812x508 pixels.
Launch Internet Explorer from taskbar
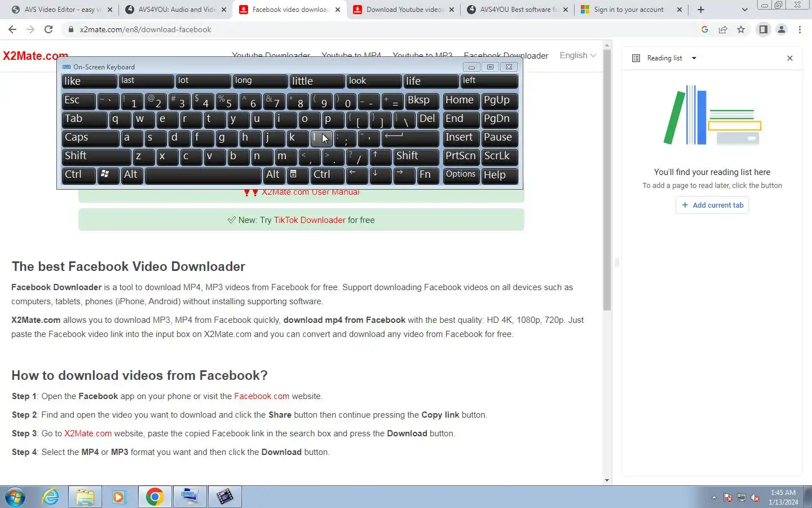51,497
